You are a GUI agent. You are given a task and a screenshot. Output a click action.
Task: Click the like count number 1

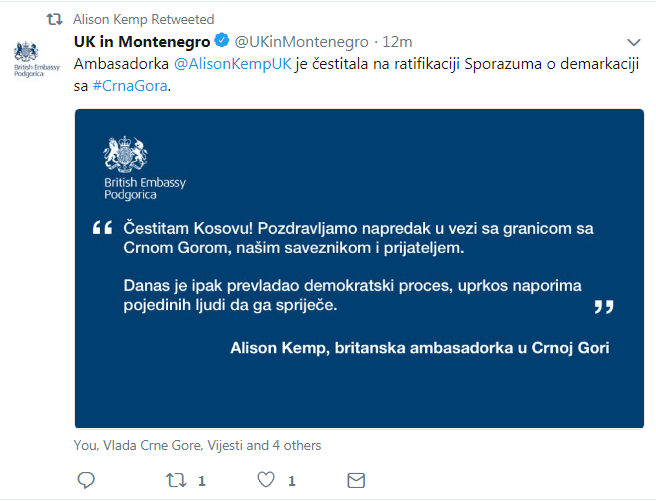tap(292, 481)
